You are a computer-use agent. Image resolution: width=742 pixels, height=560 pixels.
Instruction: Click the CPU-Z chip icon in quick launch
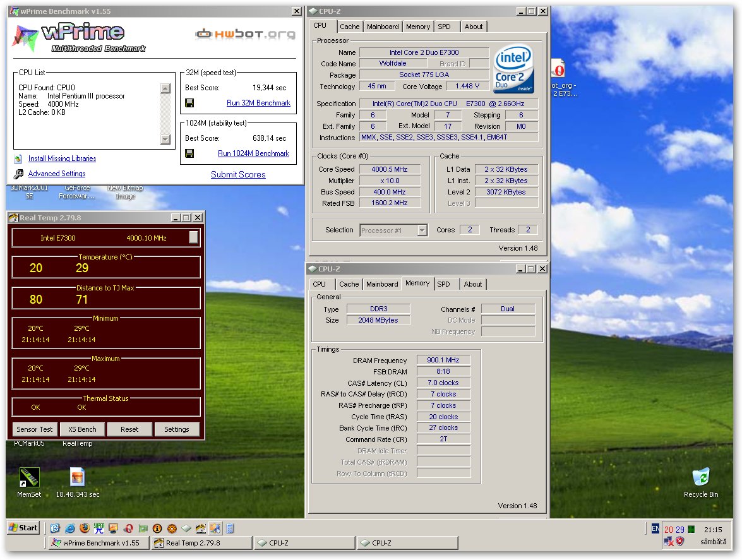point(186,528)
